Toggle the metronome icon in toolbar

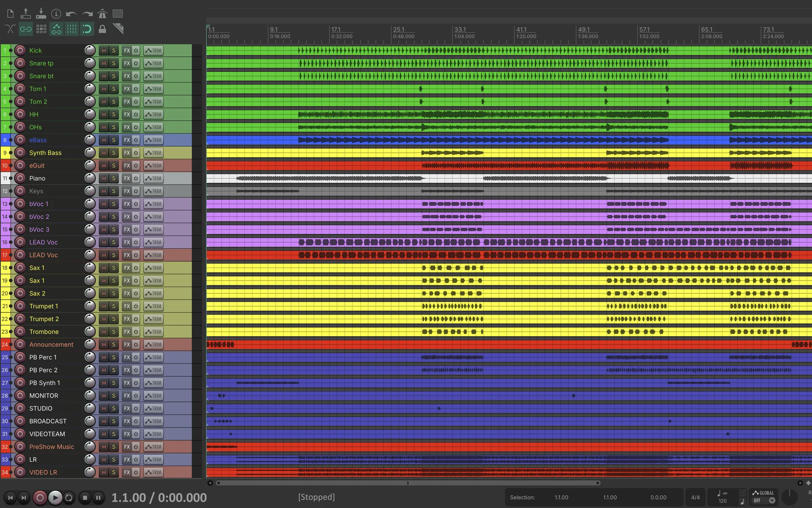pyautogui.click(x=102, y=14)
